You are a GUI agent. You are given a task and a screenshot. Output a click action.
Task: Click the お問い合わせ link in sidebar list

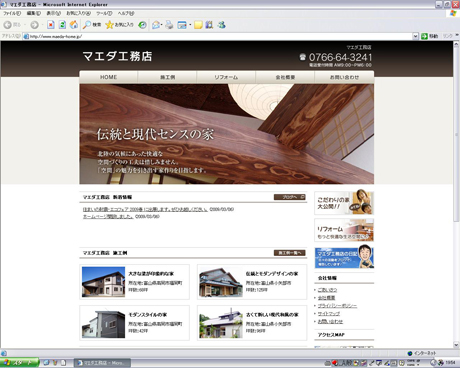pos(330,322)
